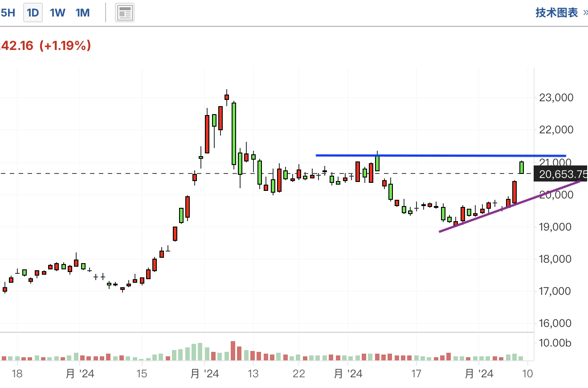
Task: Click the 16,000 price axis label
Action: [x=556, y=323]
